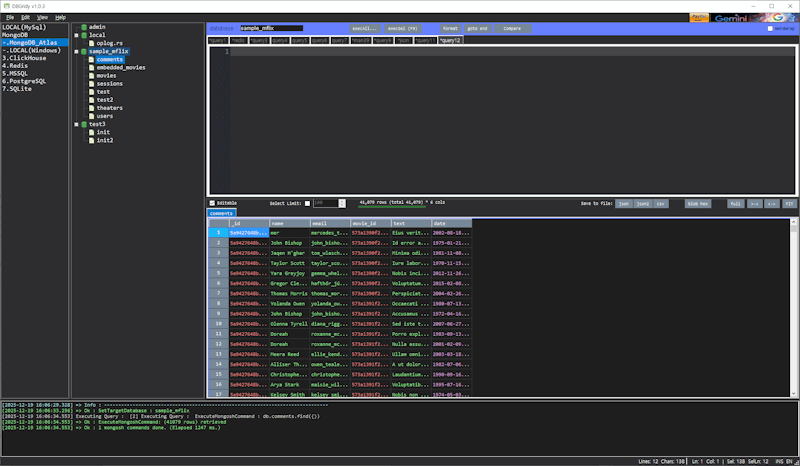This screenshot has height=466, width=800.
Task: Select the 4.Redis connection
Action: coord(15,66)
